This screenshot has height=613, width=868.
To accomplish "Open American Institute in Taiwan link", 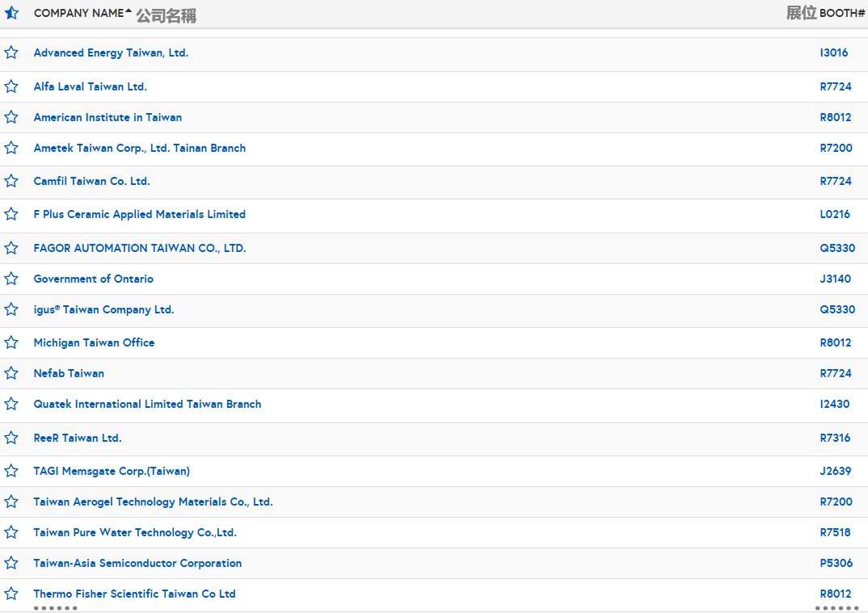I will [x=107, y=117].
